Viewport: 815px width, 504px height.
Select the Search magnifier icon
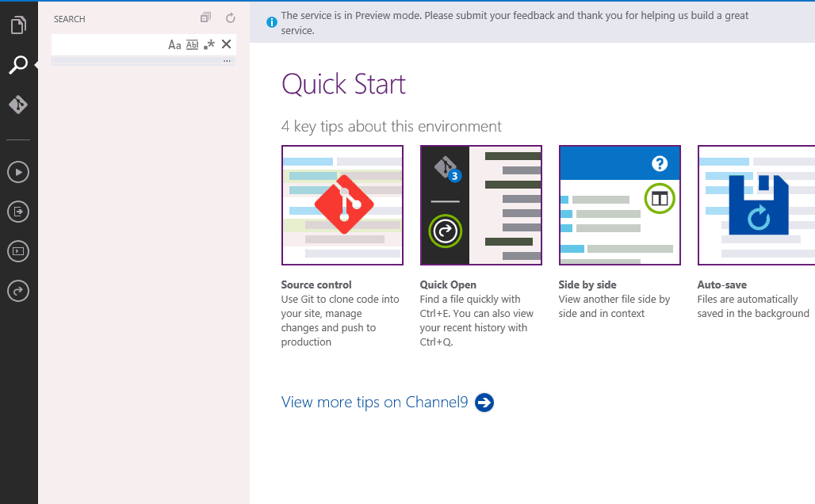tap(17, 64)
